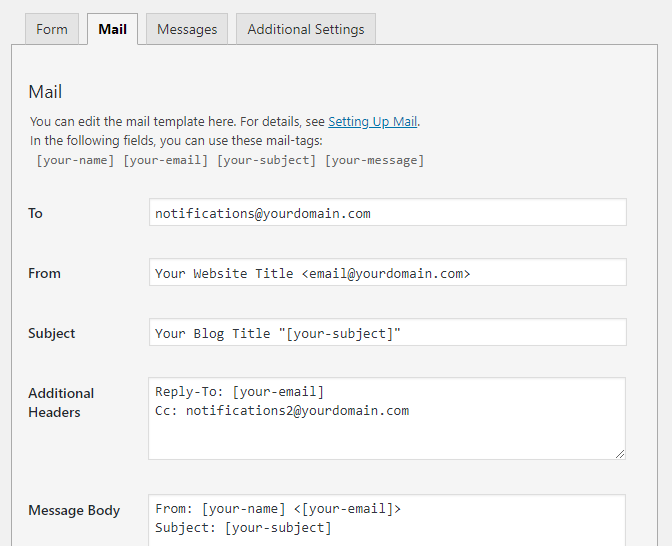Switch to the Form tab
Image resolution: width=672 pixels, height=546 pixels.
click(52, 29)
